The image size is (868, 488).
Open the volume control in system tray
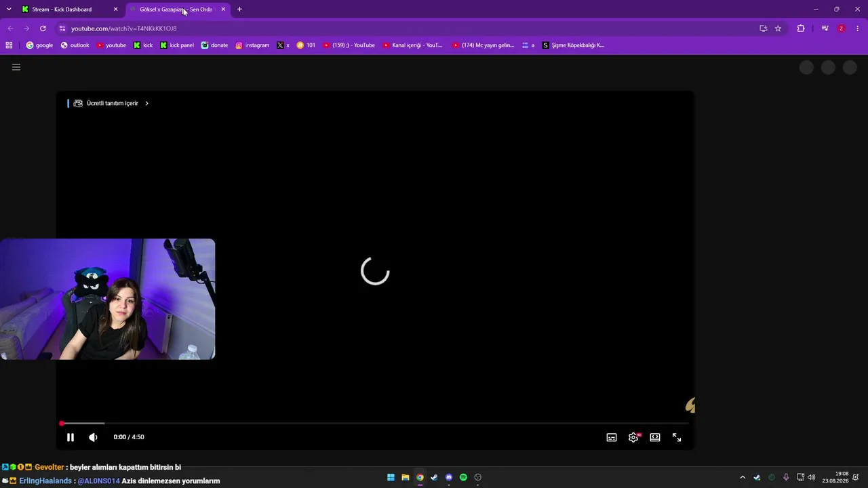(812, 477)
